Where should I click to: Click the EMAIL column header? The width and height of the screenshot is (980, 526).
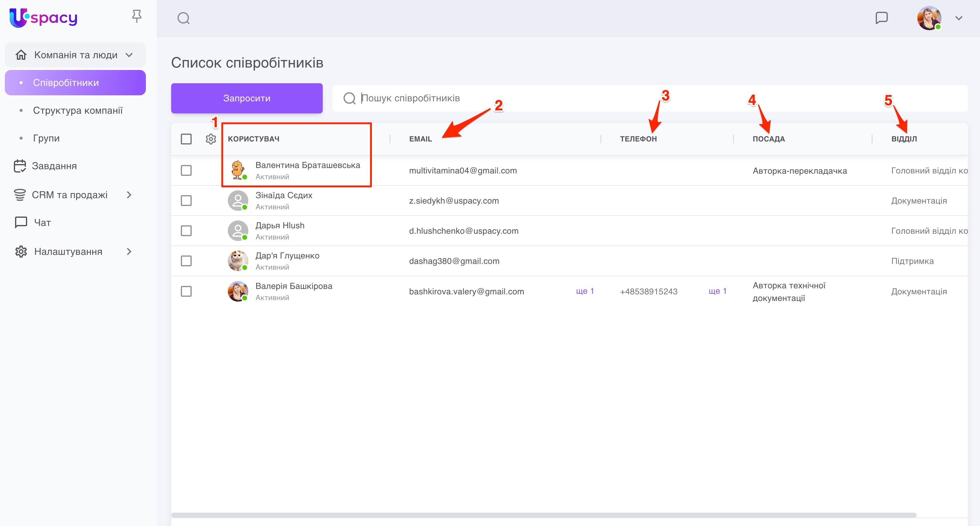click(420, 139)
